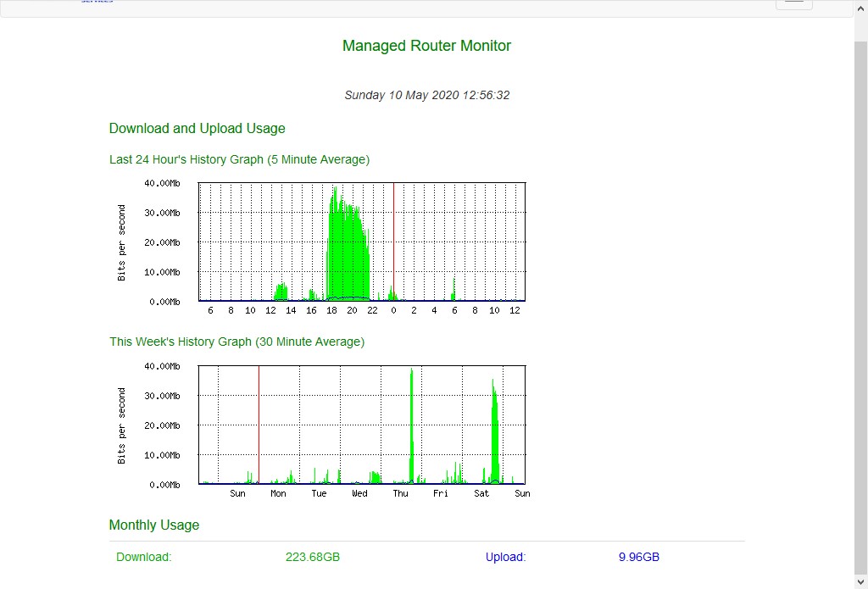Click the Thursday traffic spike in weekly graph
Image resolution: width=868 pixels, height=589 pixels.
411,424
